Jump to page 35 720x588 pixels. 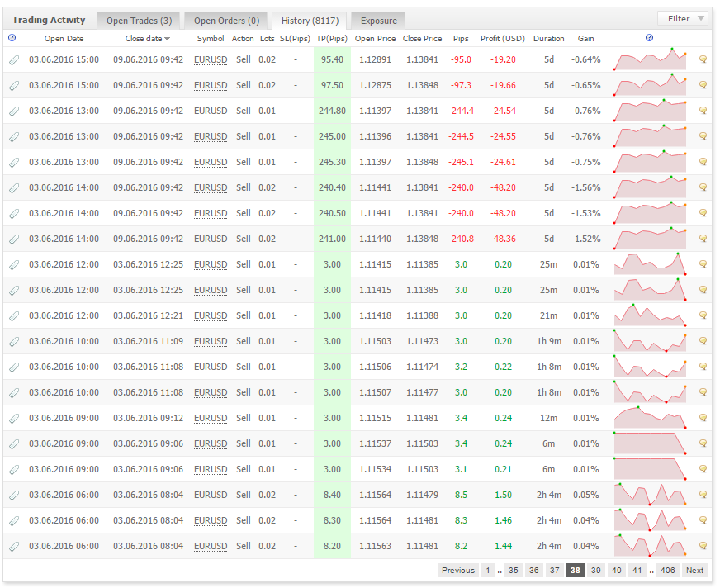[x=514, y=570]
